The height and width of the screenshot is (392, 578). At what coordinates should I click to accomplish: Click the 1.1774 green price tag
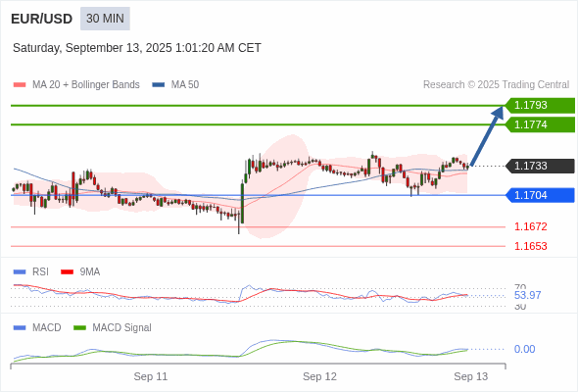point(540,124)
